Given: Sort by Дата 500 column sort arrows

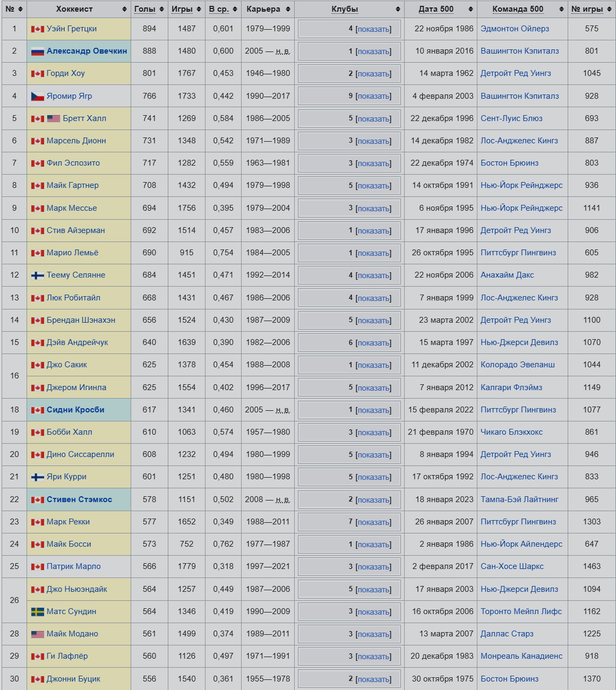Looking at the screenshot, I should (470, 9).
